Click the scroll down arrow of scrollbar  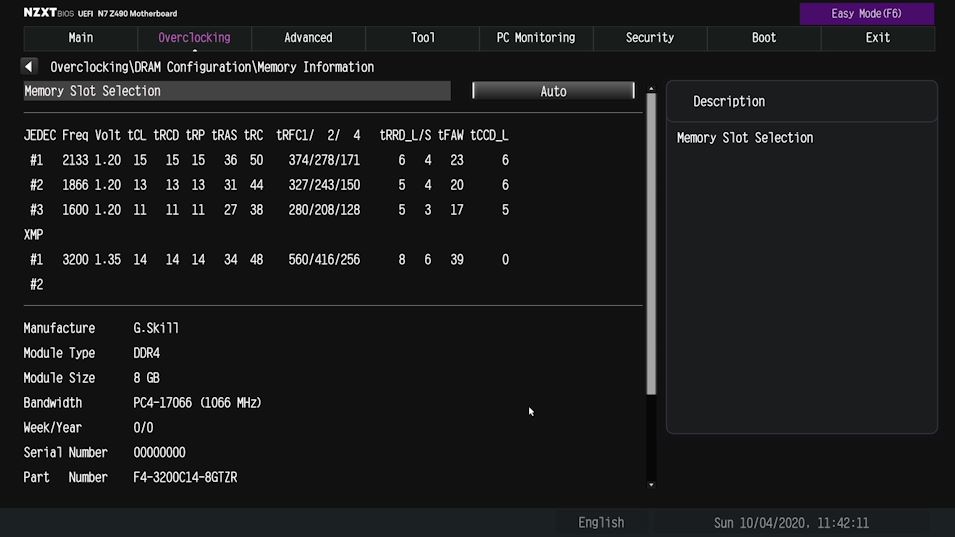coord(651,485)
